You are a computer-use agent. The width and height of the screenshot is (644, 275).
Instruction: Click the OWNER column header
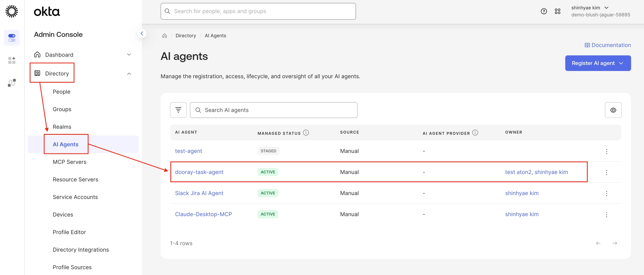(x=514, y=132)
